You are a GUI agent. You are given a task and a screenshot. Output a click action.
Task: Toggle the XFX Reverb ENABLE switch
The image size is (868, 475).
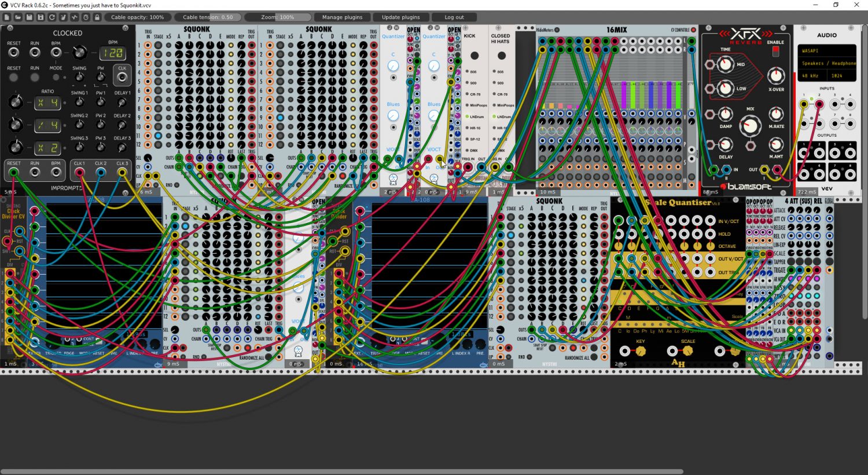coord(776,52)
